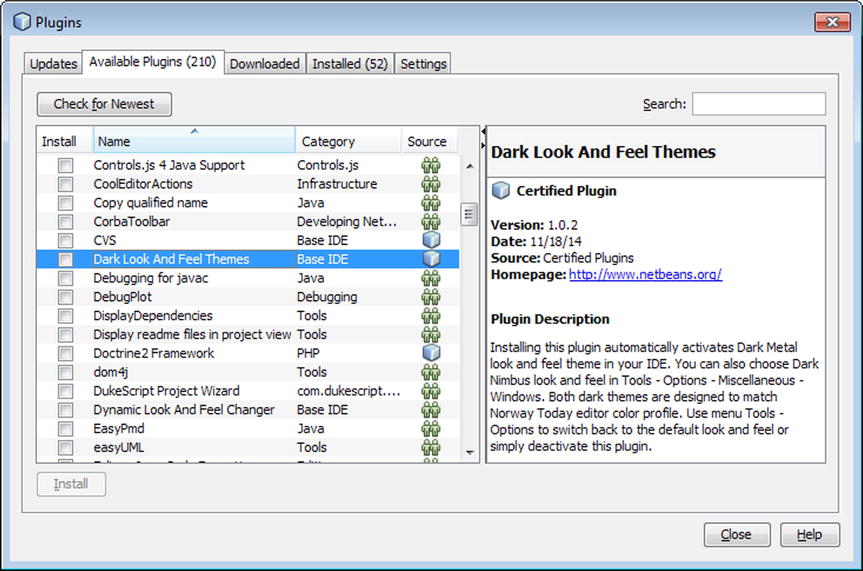The height and width of the screenshot is (571, 863).
Task: Click source icon for DisplayDependencies
Action: (x=431, y=316)
